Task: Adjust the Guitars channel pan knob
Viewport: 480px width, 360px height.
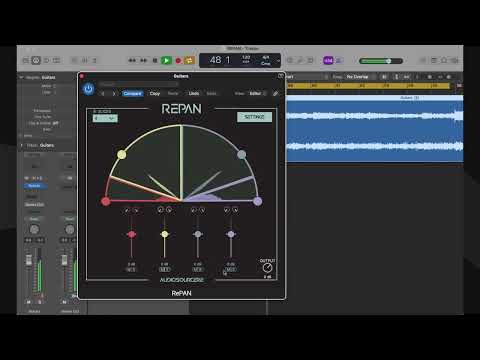Action: coord(34,229)
